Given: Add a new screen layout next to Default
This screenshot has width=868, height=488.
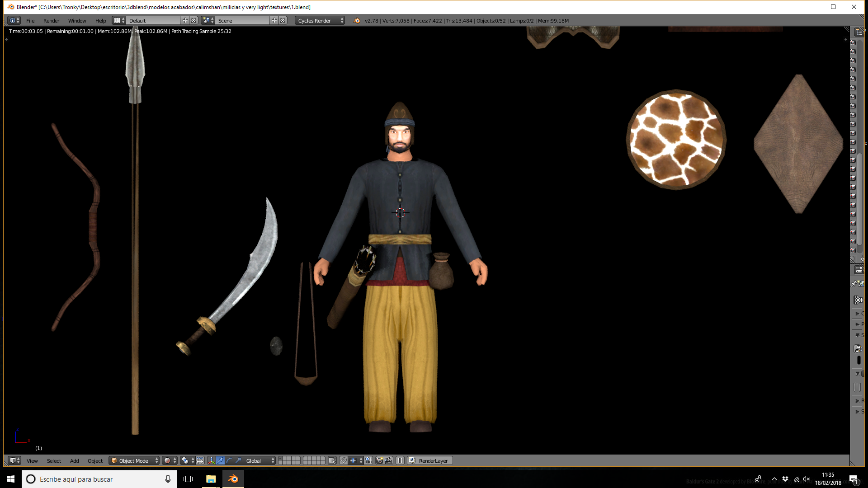Looking at the screenshot, I should coord(185,20).
